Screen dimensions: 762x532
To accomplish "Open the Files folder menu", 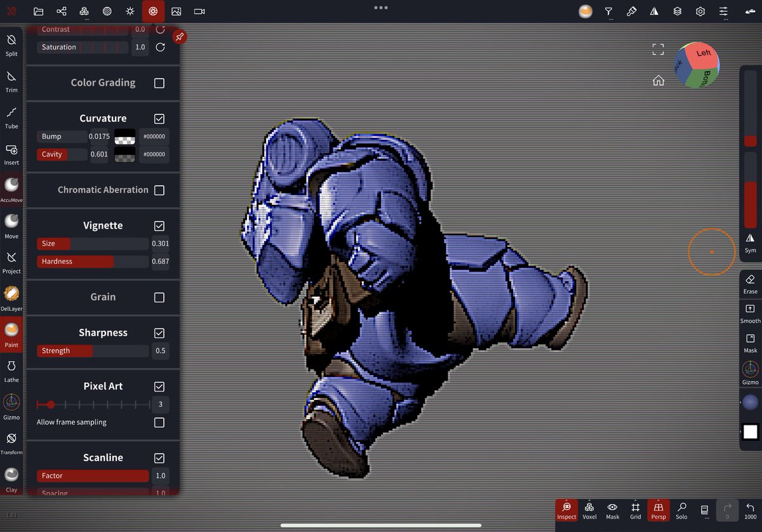I will pos(38,11).
